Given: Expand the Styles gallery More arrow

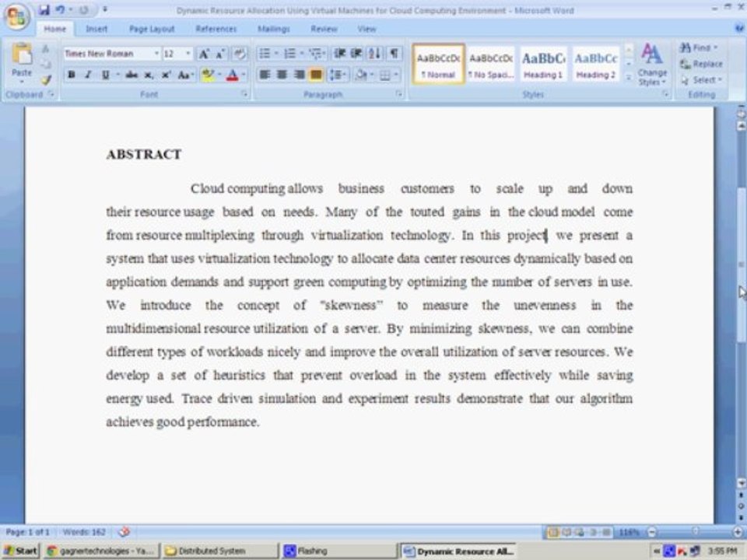Looking at the screenshot, I should pos(629,77).
